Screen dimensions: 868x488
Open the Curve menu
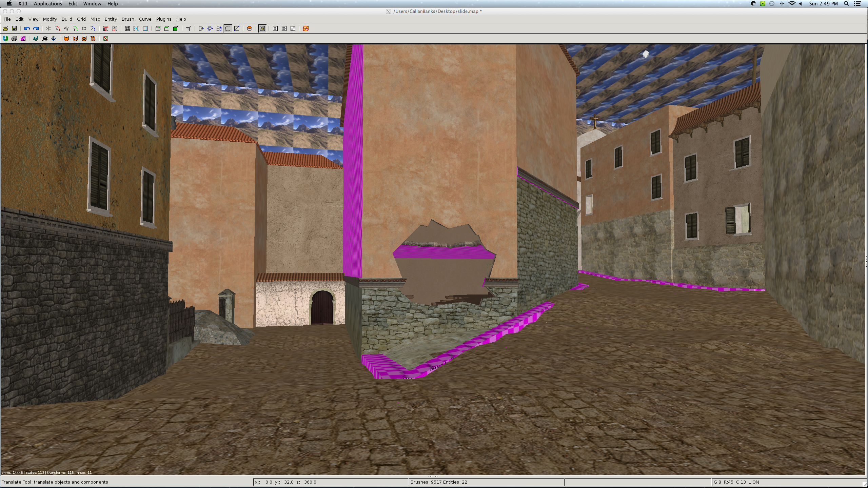click(x=145, y=19)
